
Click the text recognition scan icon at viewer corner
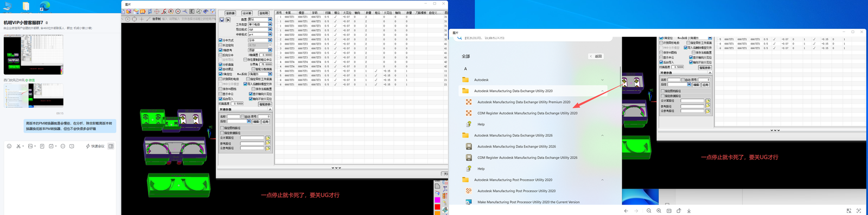point(859,211)
